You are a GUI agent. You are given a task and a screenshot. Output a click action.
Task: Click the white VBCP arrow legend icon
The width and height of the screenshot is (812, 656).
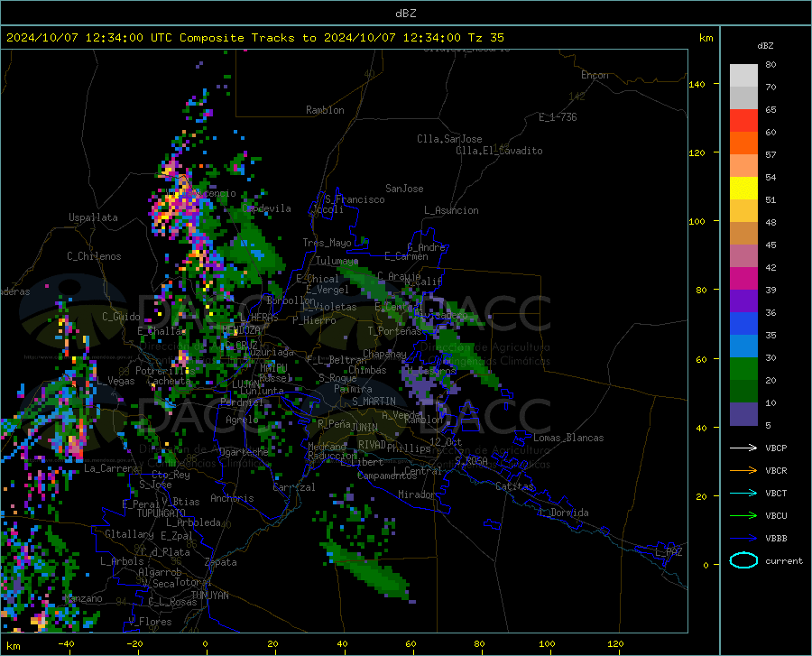pyautogui.click(x=743, y=448)
